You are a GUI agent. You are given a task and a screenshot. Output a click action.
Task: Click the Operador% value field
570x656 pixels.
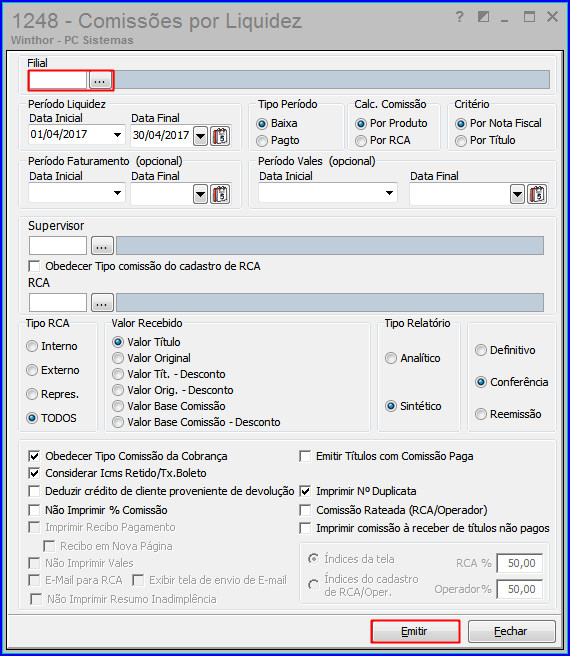[x=519, y=589]
